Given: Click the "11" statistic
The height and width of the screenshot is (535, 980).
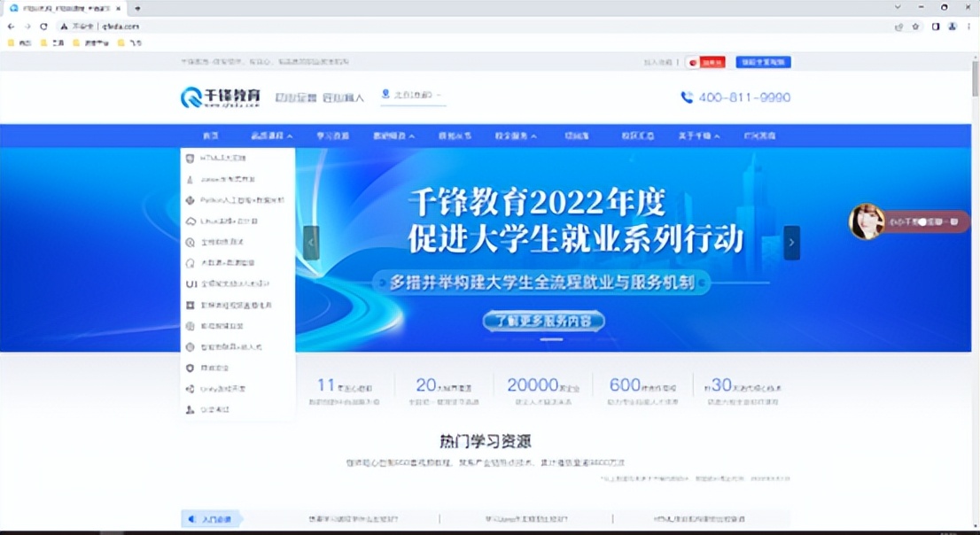Looking at the screenshot, I should [x=325, y=385].
